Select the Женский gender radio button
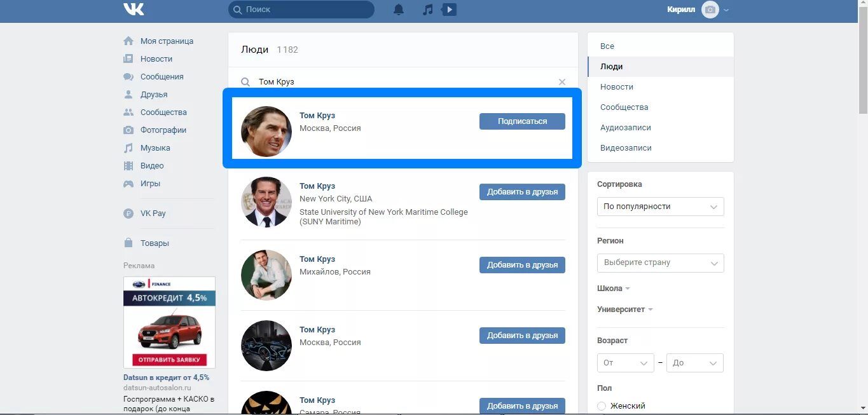The height and width of the screenshot is (415, 868). click(602, 405)
